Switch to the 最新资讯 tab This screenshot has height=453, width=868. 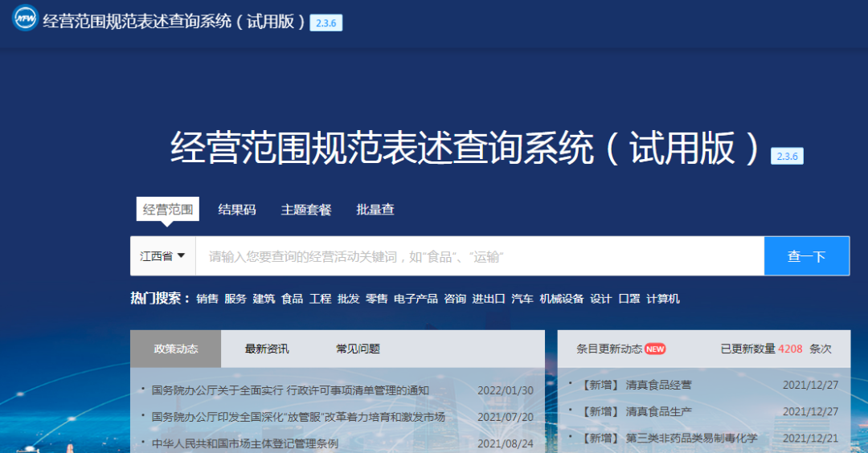267,349
